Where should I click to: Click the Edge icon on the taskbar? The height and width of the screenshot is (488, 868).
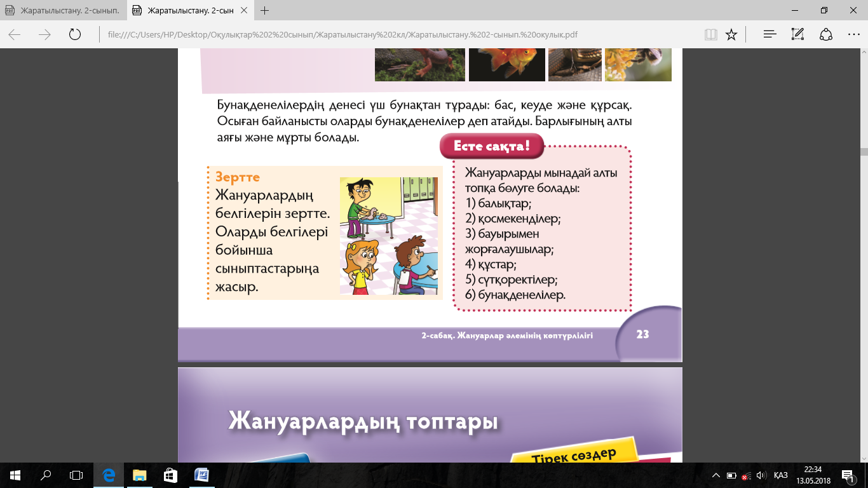(108, 475)
